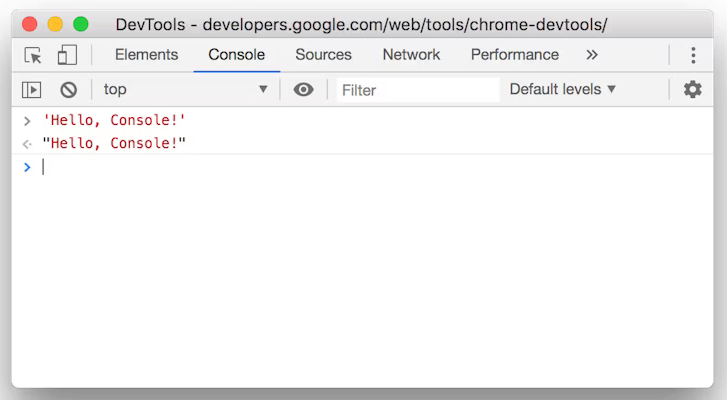
Task: Click the "Hello, Console!" output result
Action: [114, 144]
